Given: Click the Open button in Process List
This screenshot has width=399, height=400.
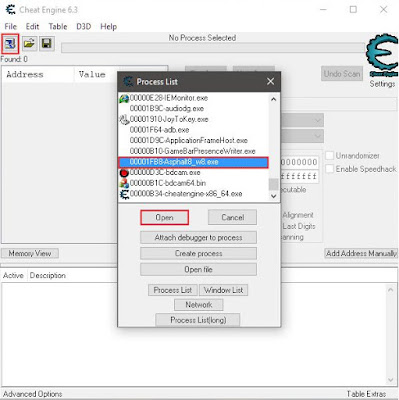Looking at the screenshot, I should click(x=164, y=218).
